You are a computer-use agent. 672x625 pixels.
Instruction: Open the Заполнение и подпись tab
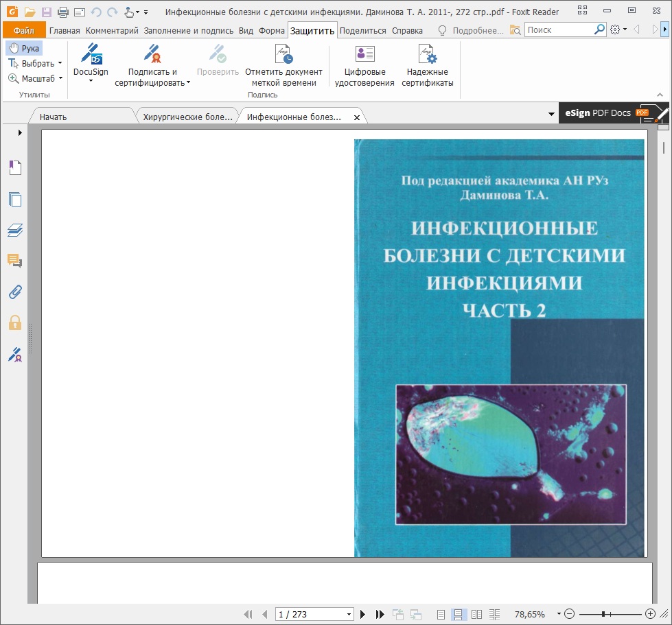pos(189,30)
